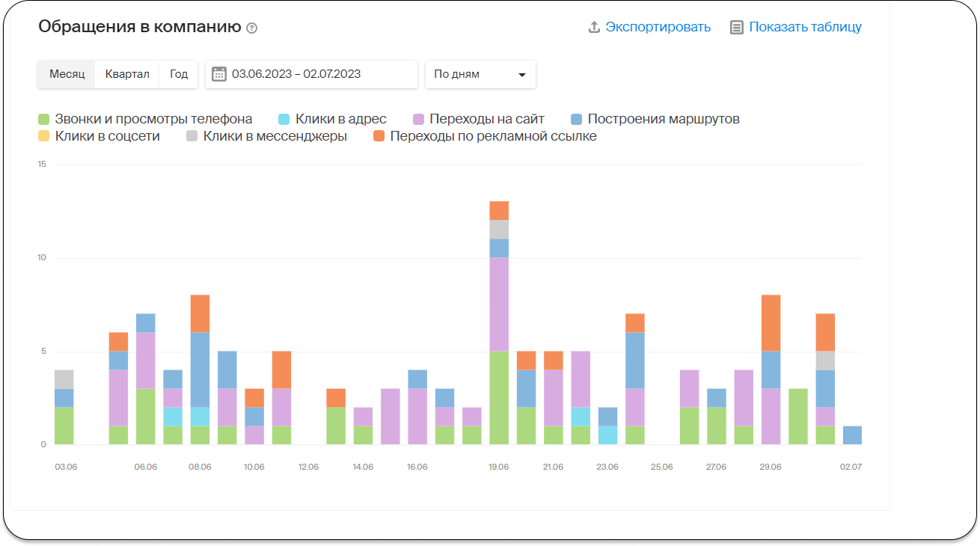
Task: Click the Экспортировать link
Action: pyautogui.click(x=658, y=27)
